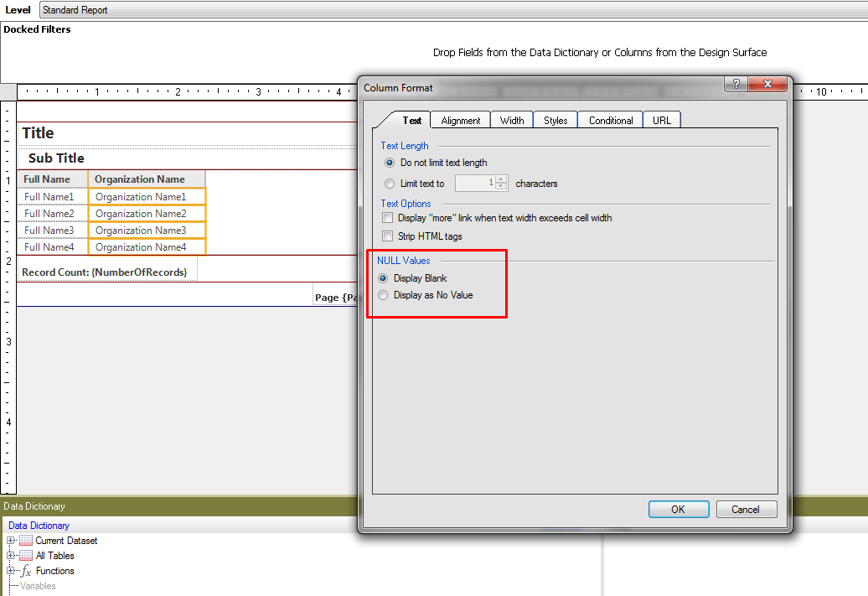Click the up arrow on characters stepper

click(x=500, y=179)
